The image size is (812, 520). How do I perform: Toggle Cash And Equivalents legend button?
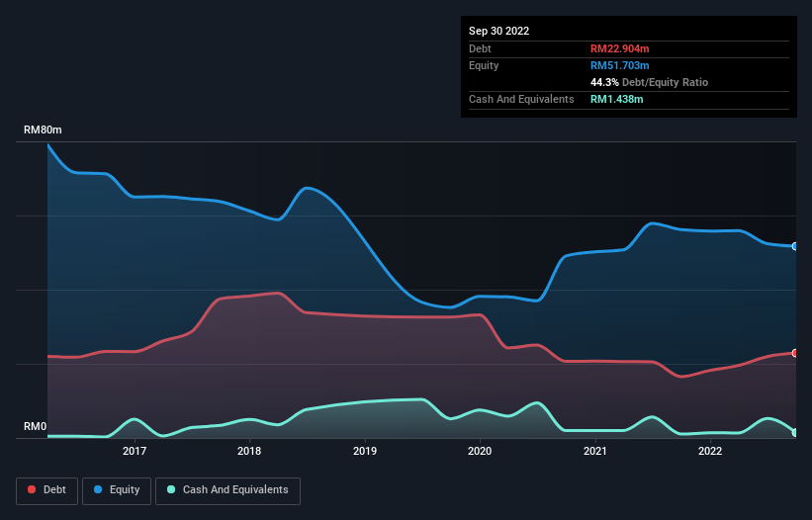[227, 490]
